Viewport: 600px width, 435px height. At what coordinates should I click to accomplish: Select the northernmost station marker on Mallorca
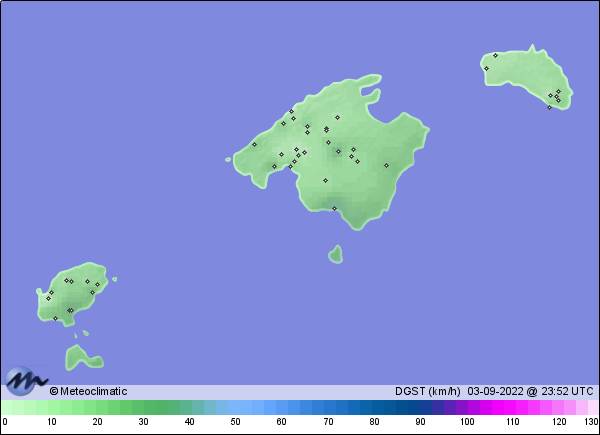[291, 111]
